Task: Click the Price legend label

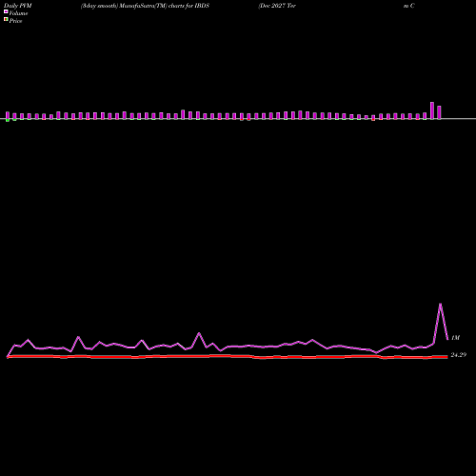Action: click(x=16, y=21)
